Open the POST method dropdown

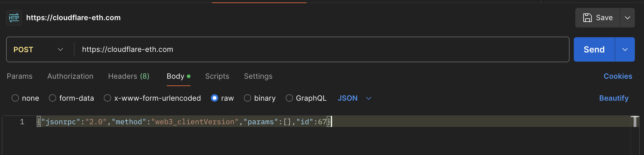[x=38, y=49]
